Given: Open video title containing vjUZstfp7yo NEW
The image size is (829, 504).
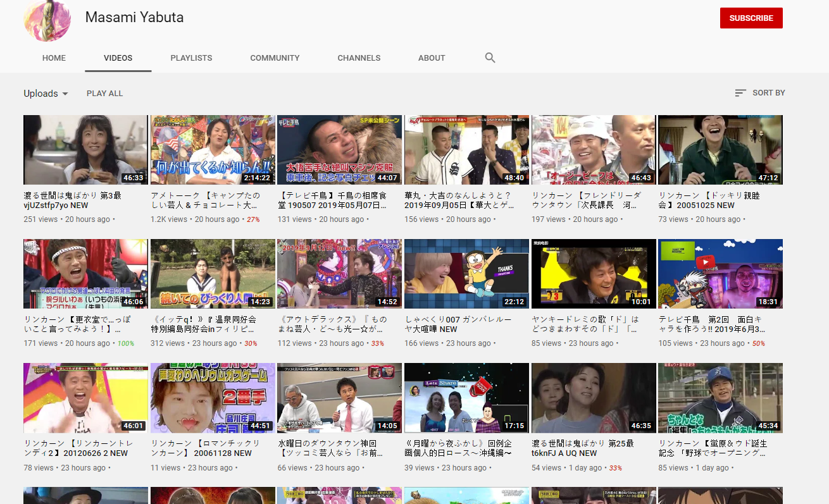Looking at the screenshot, I should (73, 200).
